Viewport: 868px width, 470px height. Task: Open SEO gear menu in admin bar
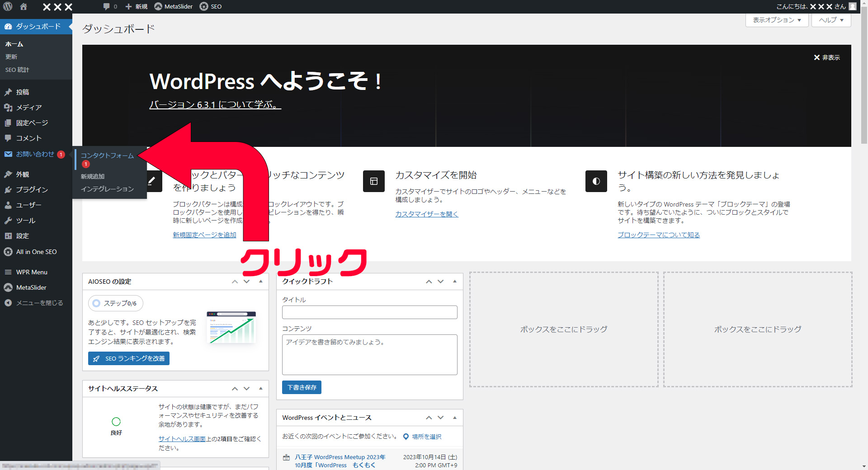click(x=211, y=6)
